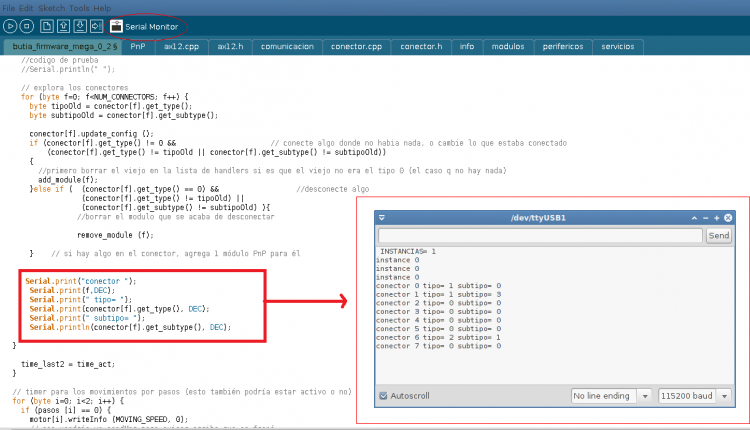The width and height of the screenshot is (750, 430).
Task: Open the Serial Monitor icon
Action: tap(117, 25)
